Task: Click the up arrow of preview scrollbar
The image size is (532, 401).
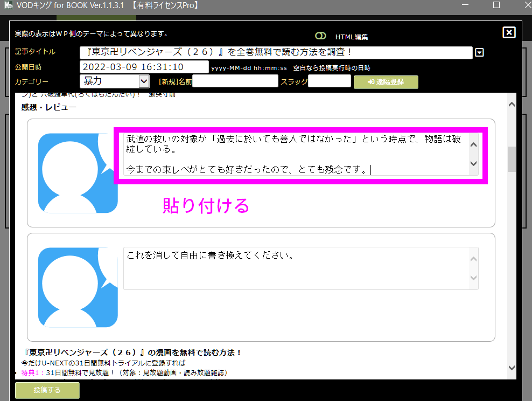Action: (x=512, y=103)
